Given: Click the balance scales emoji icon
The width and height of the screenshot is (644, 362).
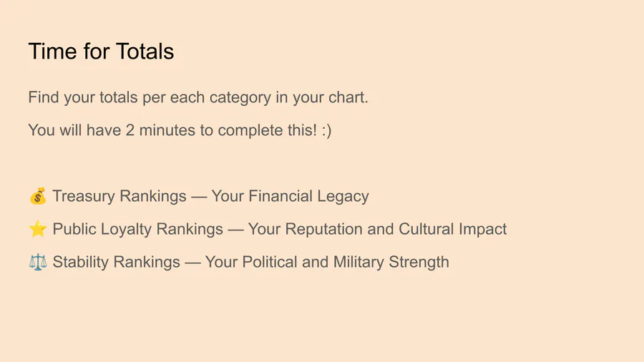Looking at the screenshot, I should point(38,262).
